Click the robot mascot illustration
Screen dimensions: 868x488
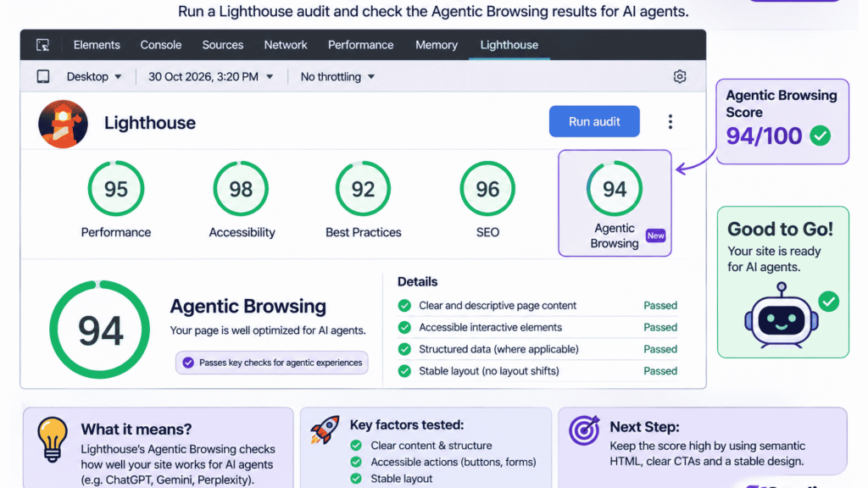781,316
